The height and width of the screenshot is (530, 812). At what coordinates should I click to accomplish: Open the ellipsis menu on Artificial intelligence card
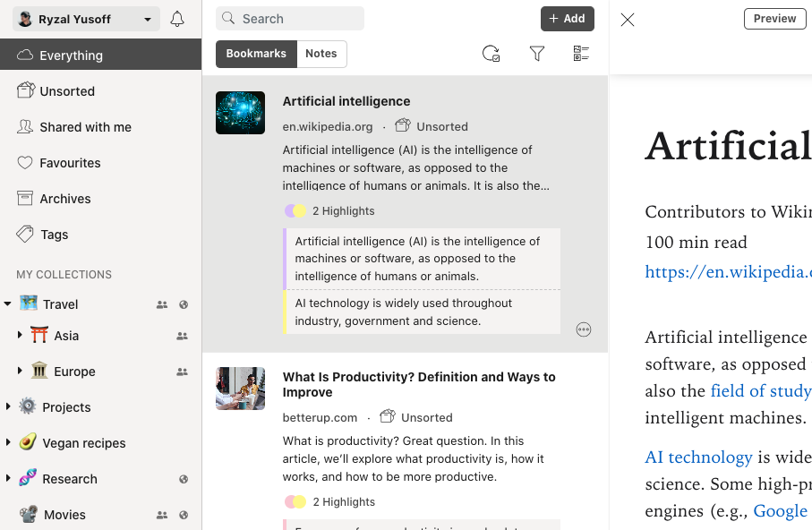(584, 329)
